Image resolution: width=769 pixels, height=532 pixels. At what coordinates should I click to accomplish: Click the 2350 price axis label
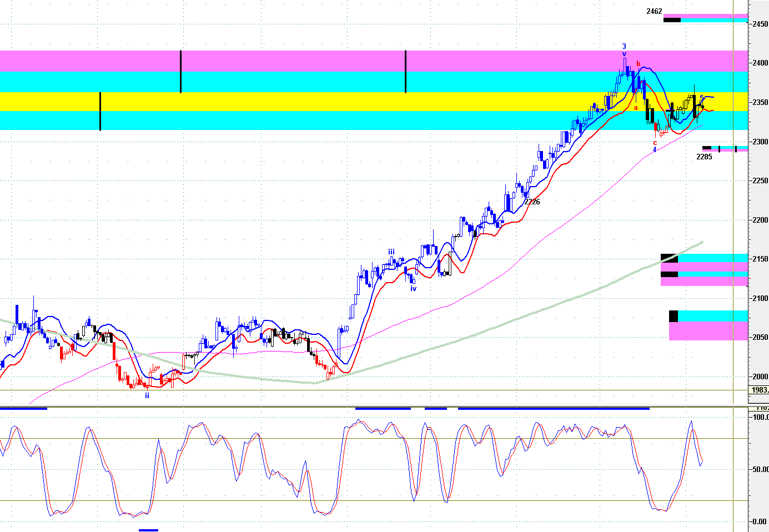760,102
